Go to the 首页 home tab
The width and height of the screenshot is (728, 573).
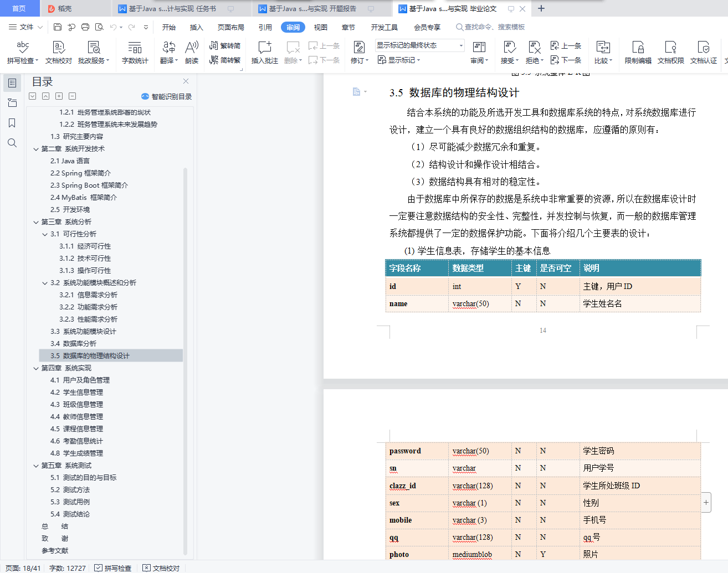pos(19,8)
